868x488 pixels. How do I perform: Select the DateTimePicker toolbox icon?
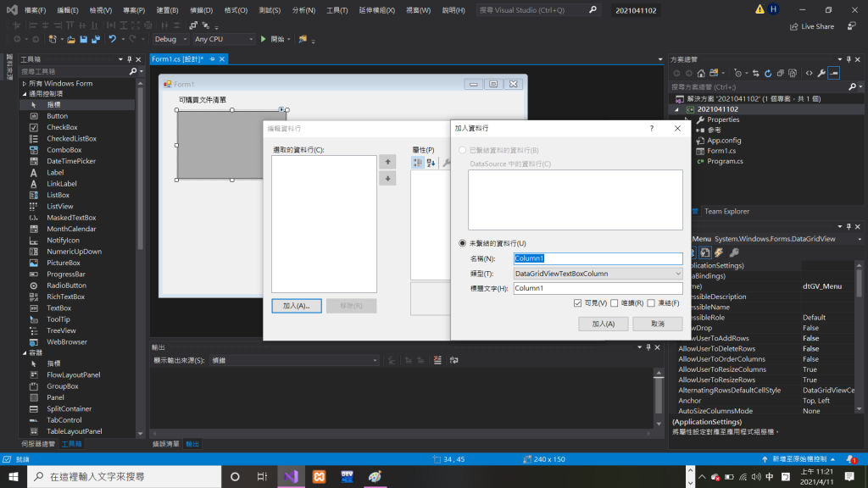pyautogui.click(x=34, y=161)
